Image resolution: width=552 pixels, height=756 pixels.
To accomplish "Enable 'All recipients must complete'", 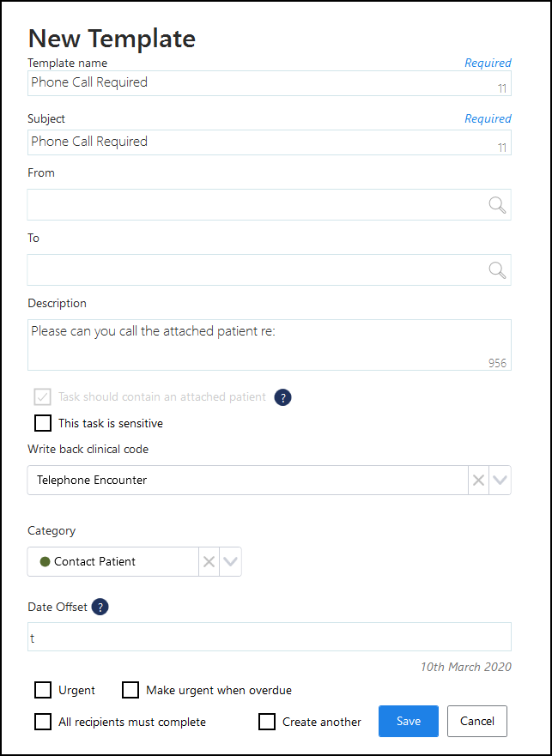I will [43, 722].
